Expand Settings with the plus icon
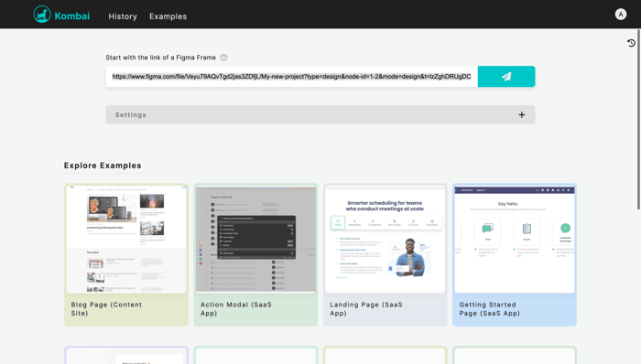The height and width of the screenshot is (364, 641). 522,115
